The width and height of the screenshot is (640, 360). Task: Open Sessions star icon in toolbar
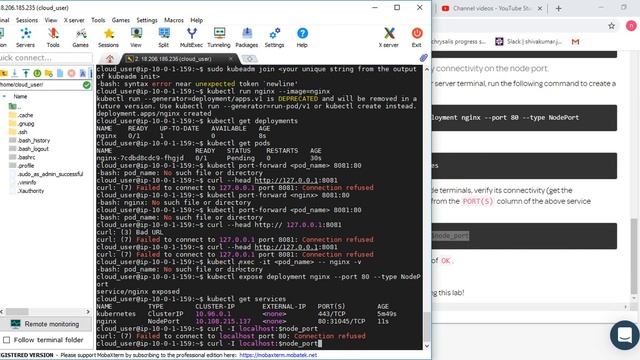[x=109, y=38]
